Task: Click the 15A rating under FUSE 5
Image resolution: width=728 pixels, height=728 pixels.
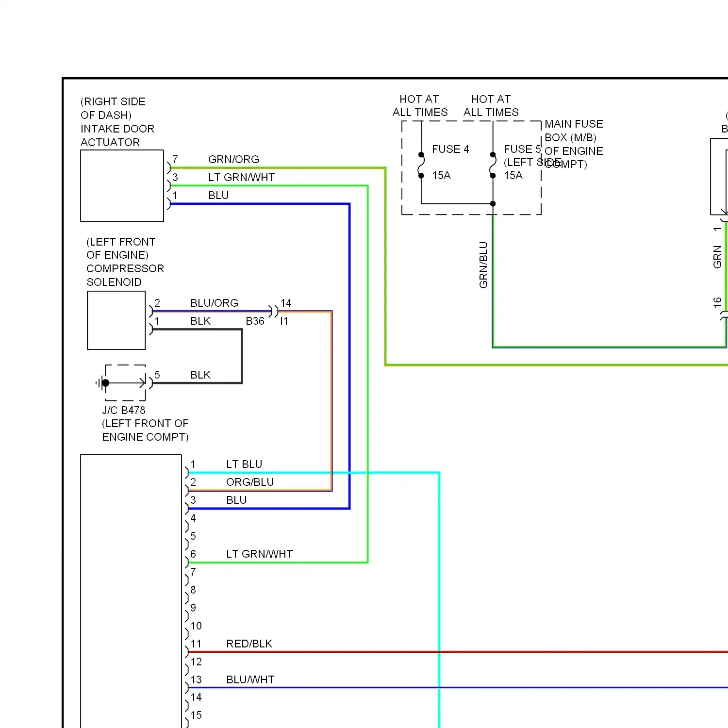Action: click(513, 175)
